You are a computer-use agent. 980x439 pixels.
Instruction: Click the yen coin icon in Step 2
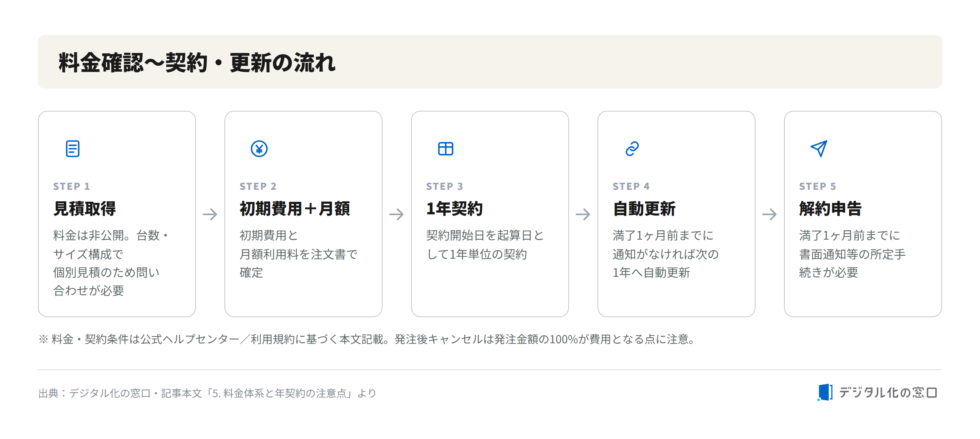[x=259, y=149]
